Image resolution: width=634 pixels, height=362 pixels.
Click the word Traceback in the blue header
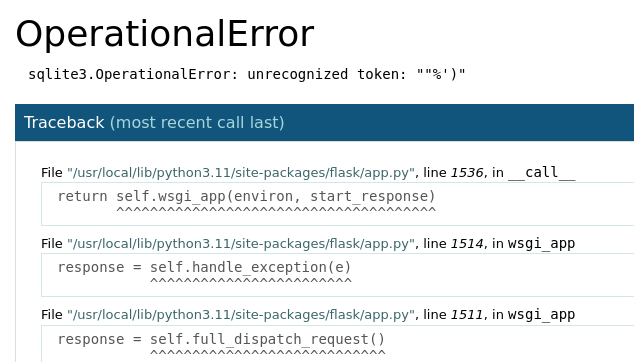(x=64, y=123)
